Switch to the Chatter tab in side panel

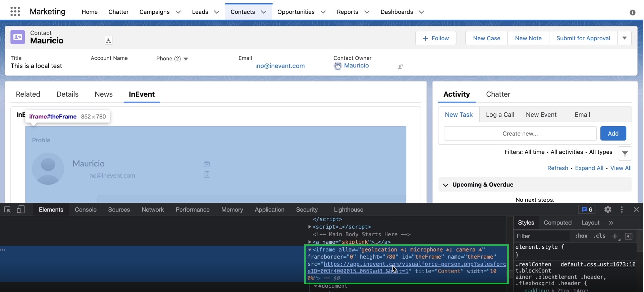coord(498,94)
